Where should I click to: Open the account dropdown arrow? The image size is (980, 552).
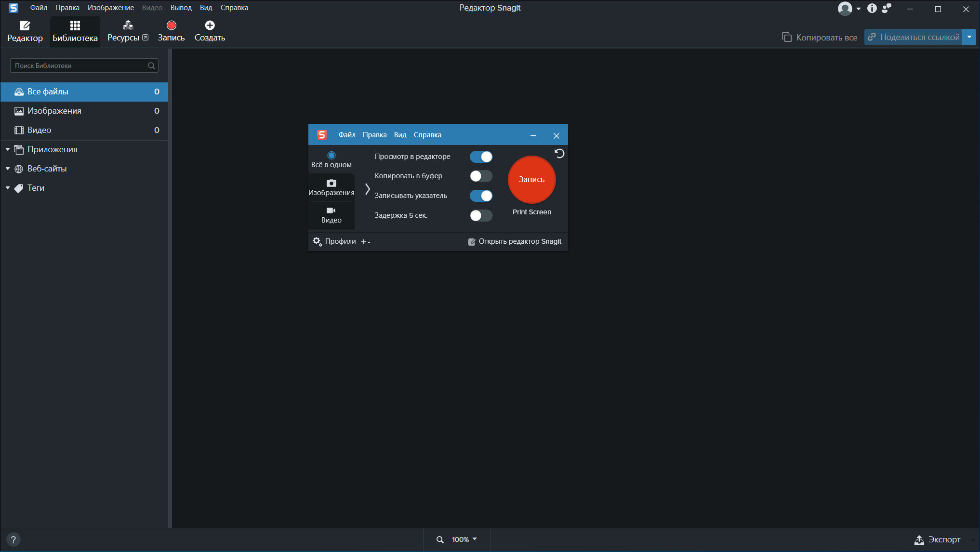859,9
